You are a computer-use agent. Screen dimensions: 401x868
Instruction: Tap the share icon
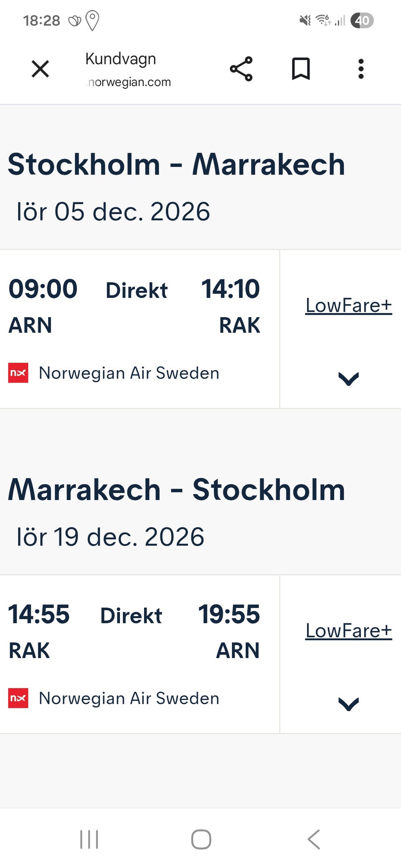click(241, 69)
